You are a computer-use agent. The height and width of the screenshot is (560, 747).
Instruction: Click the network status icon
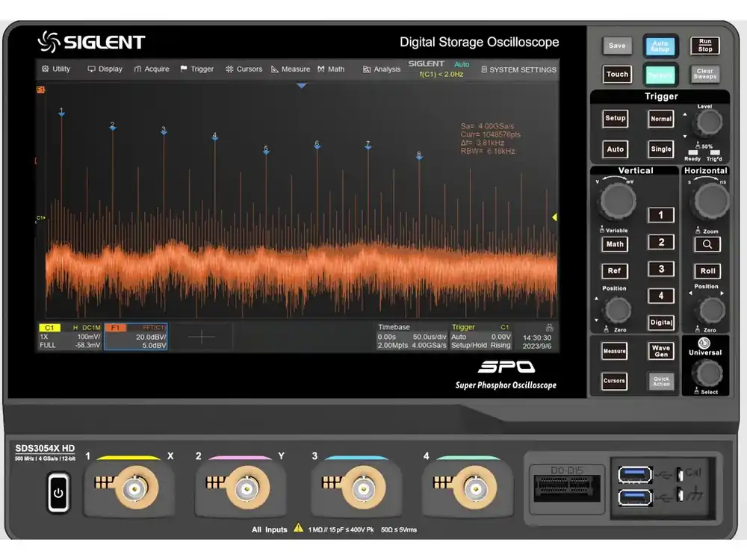click(549, 328)
